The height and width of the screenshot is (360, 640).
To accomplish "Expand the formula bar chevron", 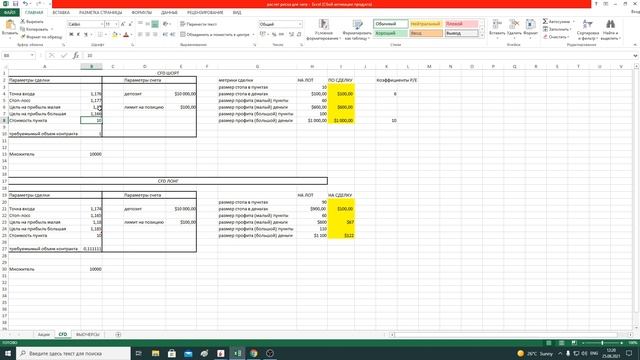I will pos(636,56).
